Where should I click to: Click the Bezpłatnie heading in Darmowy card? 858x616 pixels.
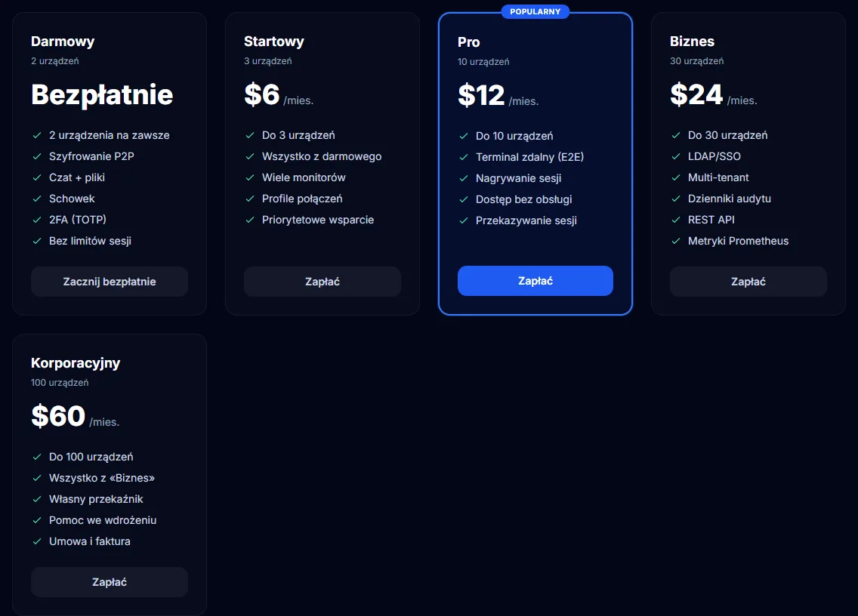(102, 94)
